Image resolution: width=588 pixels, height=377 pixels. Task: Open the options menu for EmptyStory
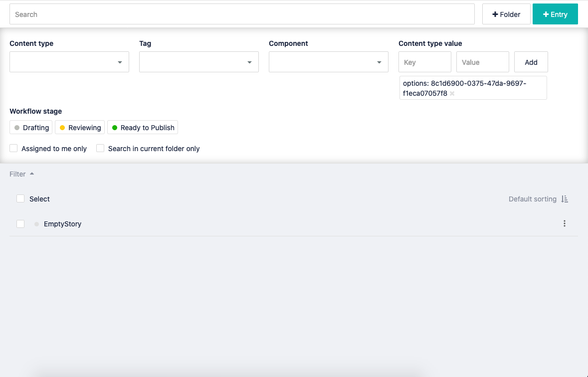pos(565,223)
